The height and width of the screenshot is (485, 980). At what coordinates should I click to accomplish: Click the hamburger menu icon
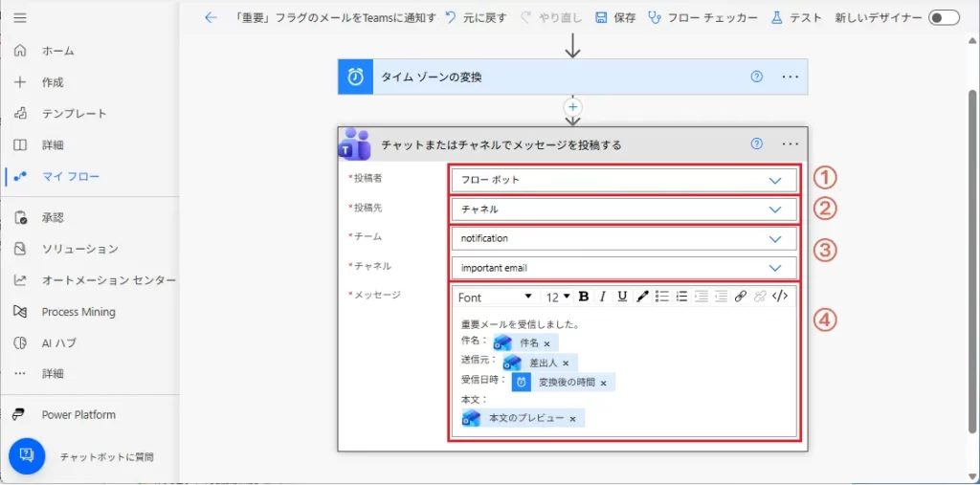20,18
